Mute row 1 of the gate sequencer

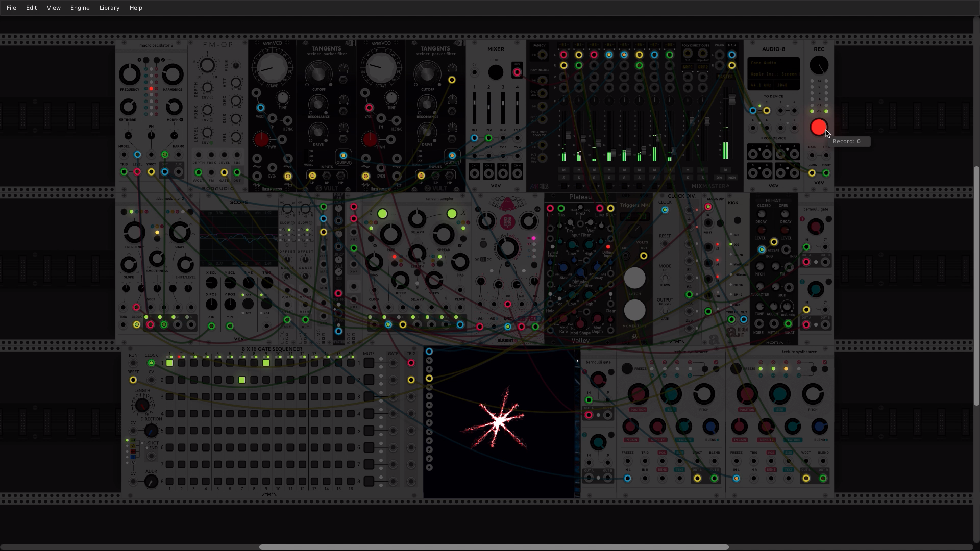(369, 363)
